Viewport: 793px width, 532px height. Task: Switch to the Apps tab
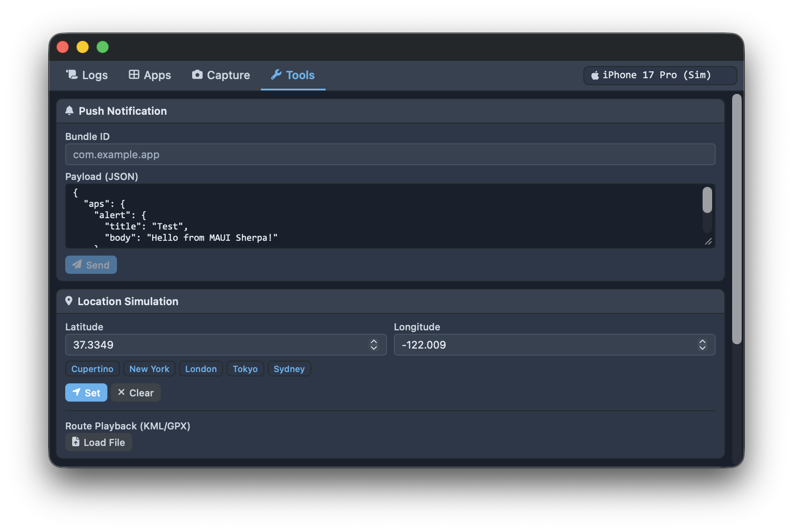[x=150, y=75]
